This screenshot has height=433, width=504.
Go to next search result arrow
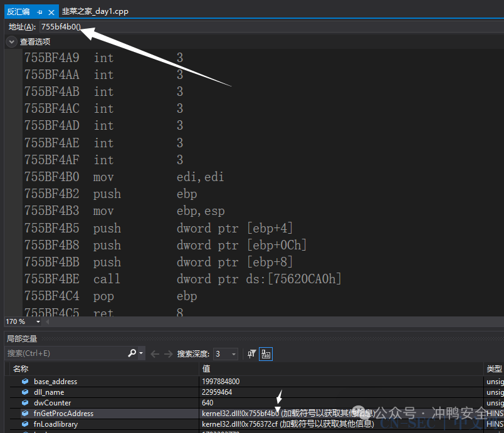click(x=169, y=354)
